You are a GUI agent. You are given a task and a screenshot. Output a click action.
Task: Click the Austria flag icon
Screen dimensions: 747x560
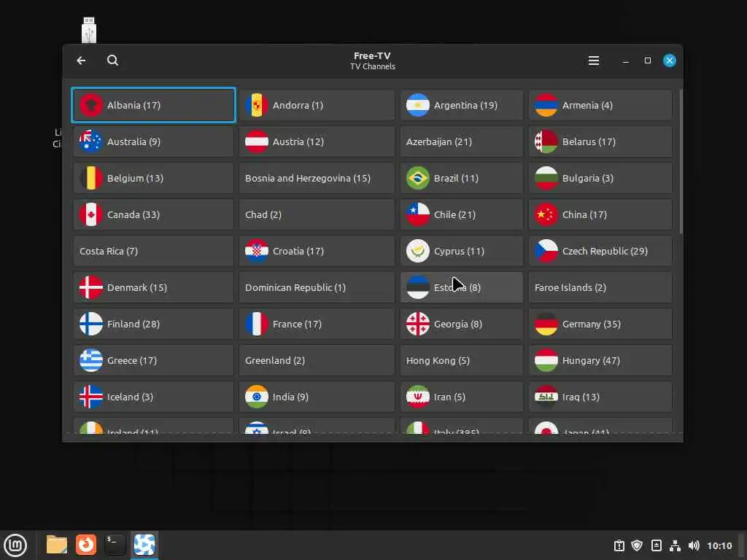(x=256, y=141)
